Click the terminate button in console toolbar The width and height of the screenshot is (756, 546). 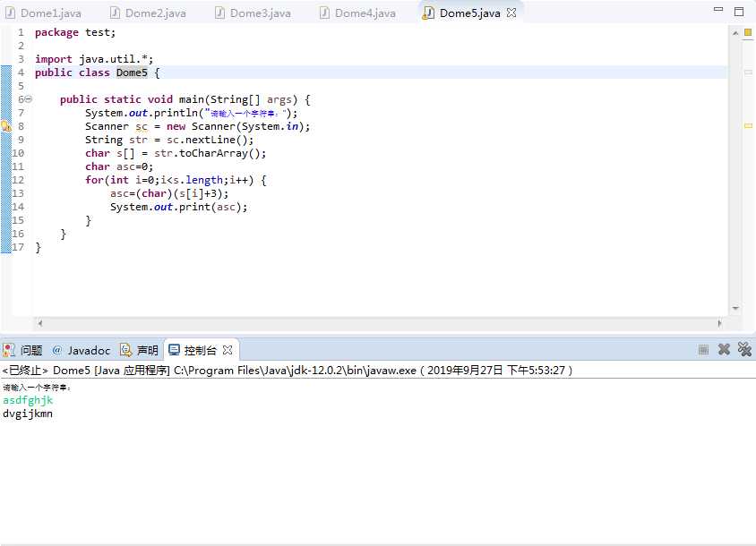703,350
